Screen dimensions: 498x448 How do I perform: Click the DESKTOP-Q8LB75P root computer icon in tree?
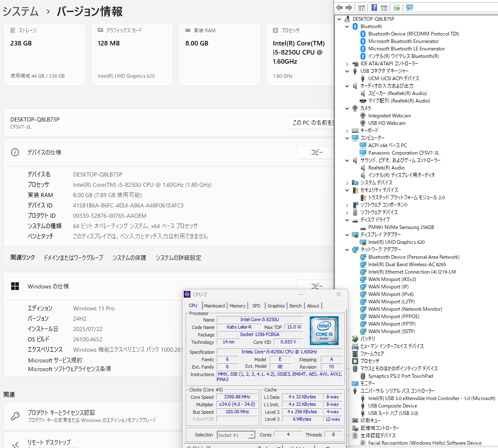pos(347,19)
